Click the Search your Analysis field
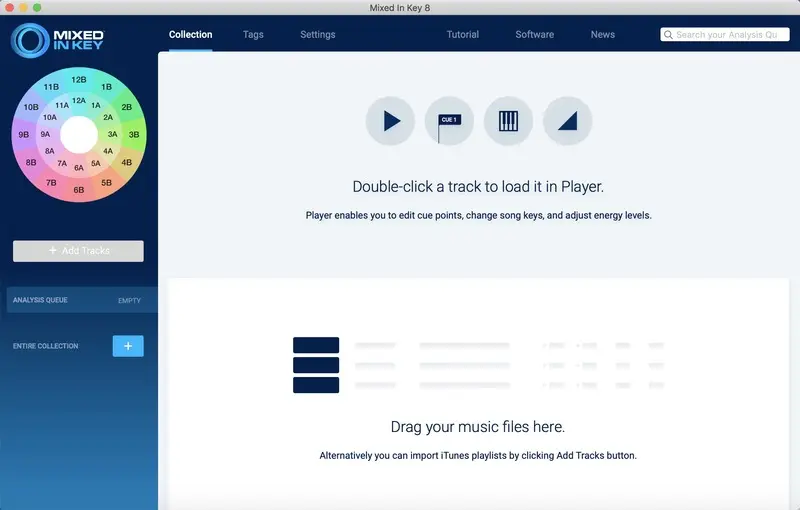Screen dimensions: 800x510 tap(724, 35)
